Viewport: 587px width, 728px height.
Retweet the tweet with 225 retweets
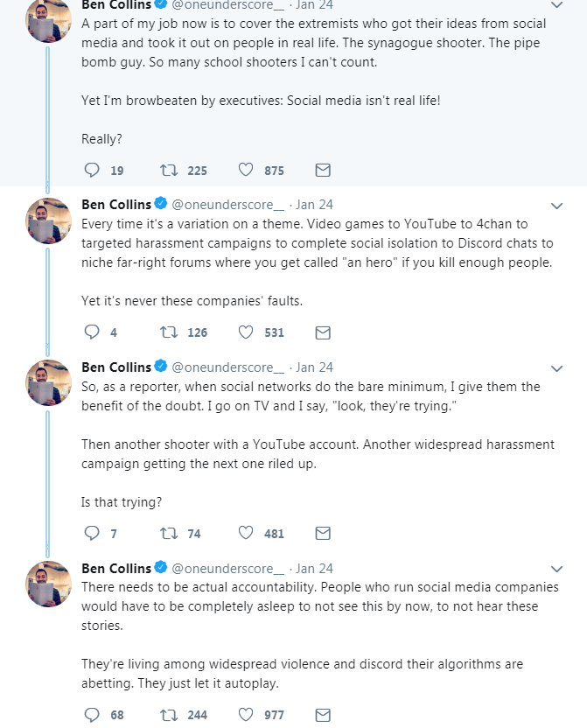pyautogui.click(x=169, y=170)
